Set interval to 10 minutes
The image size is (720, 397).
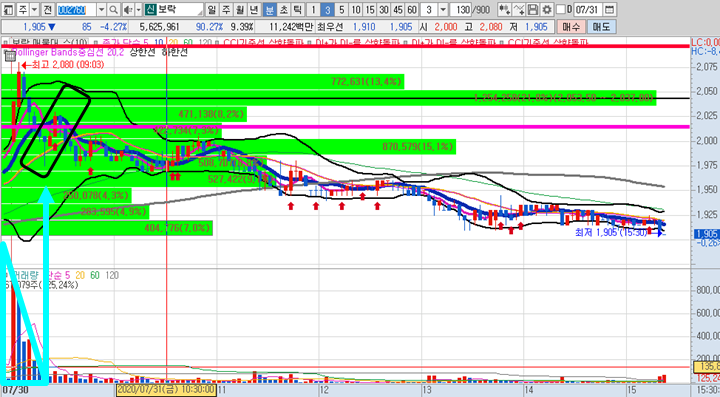pos(356,9)
